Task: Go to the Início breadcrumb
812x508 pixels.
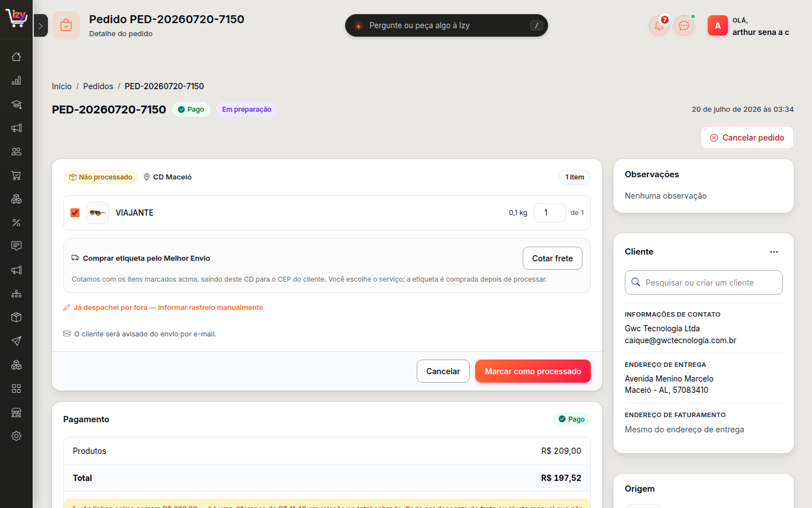Action: (x=61, y=86)
